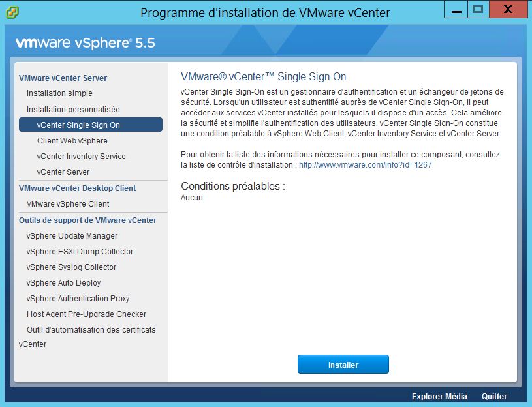Choose vCenter Single Sign On item

point(91,125)
